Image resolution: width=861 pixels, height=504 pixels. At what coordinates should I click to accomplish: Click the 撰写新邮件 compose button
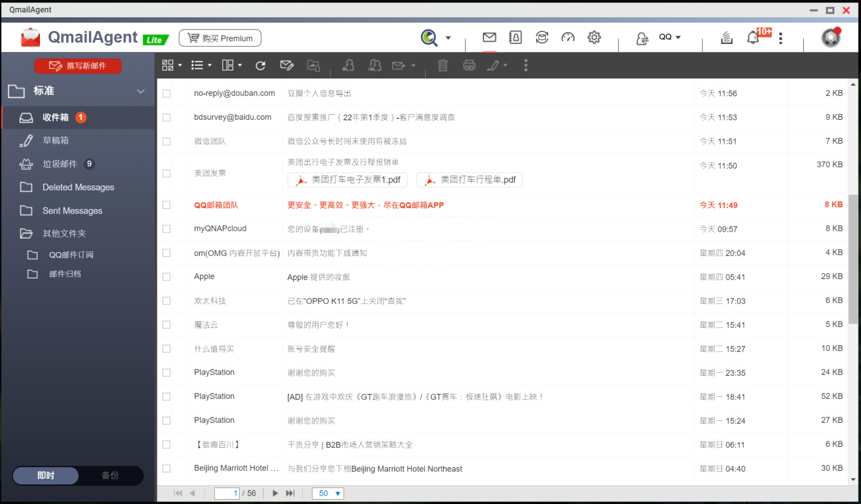(x=78, y=66)
